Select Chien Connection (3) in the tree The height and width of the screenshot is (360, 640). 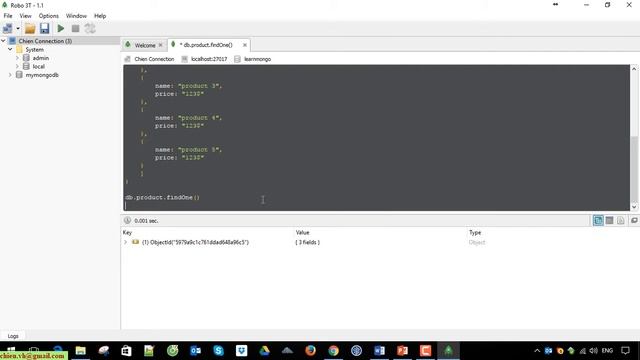point(45,41)
